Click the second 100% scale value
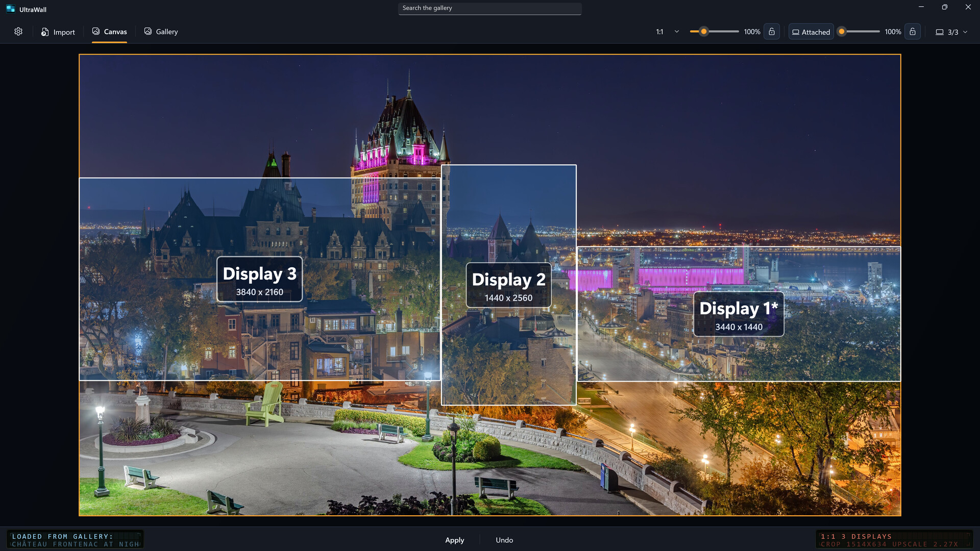 [x=893, y=32]
